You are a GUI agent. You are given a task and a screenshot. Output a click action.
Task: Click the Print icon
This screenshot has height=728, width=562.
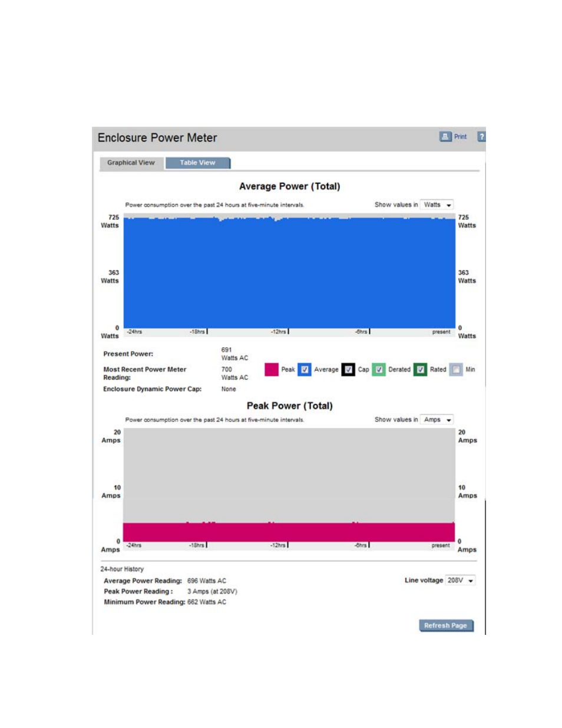coord(445,137)
